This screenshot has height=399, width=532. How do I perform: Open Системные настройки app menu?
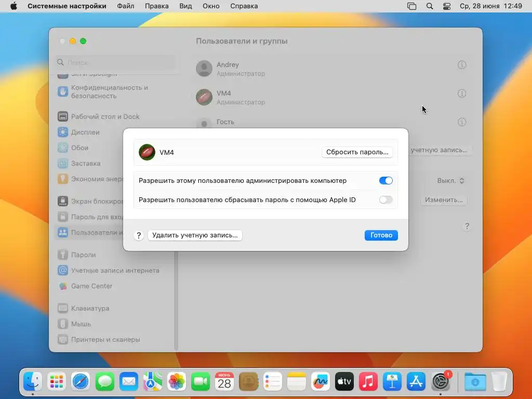[67, 6]
